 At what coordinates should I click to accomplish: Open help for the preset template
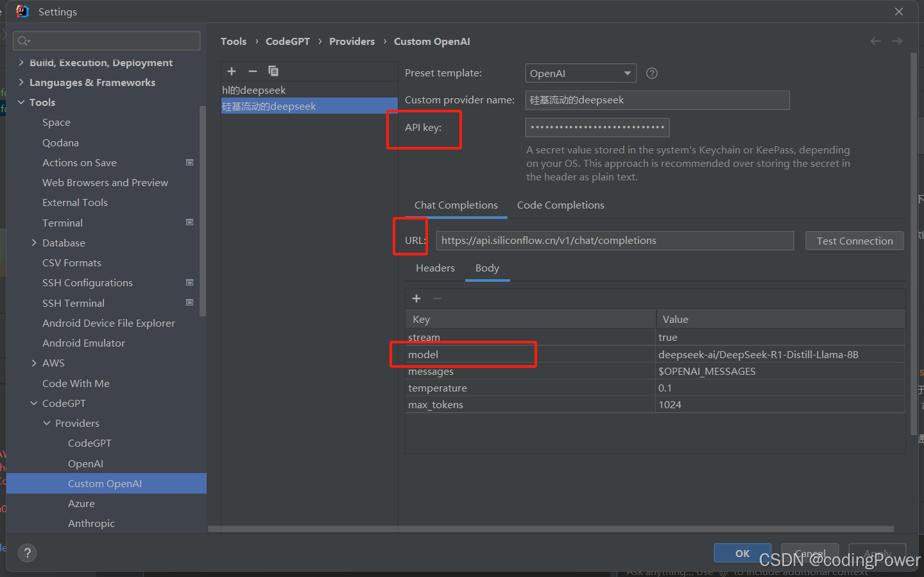(x=652, y=73)
